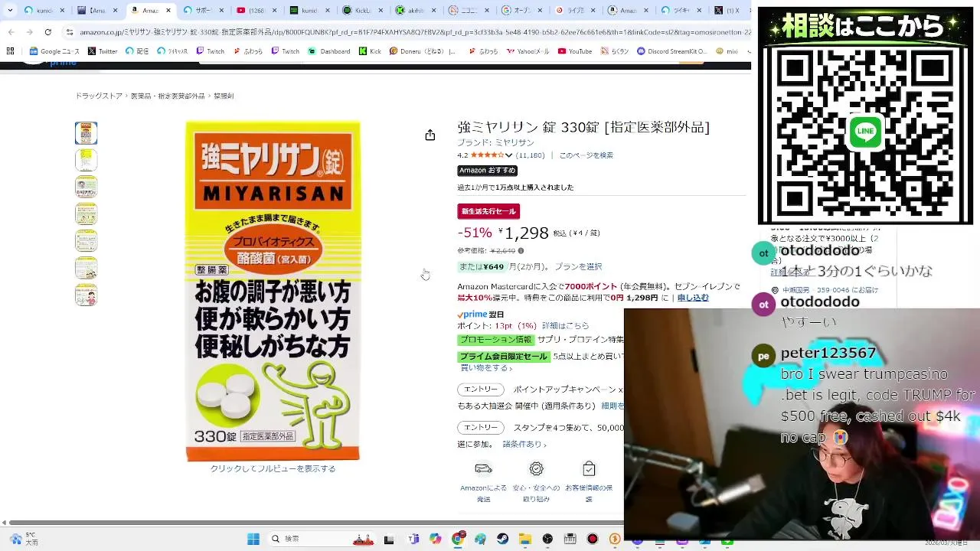Image resolution: width=980 pixels, height=551 pixels.
Task: Click the プロモーション情報 label
Action: point(496,340)
